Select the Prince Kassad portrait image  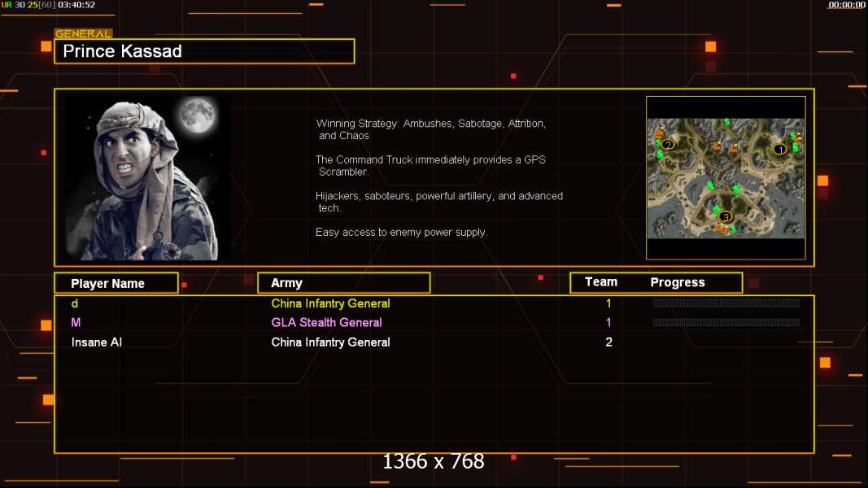pos(148,177)
